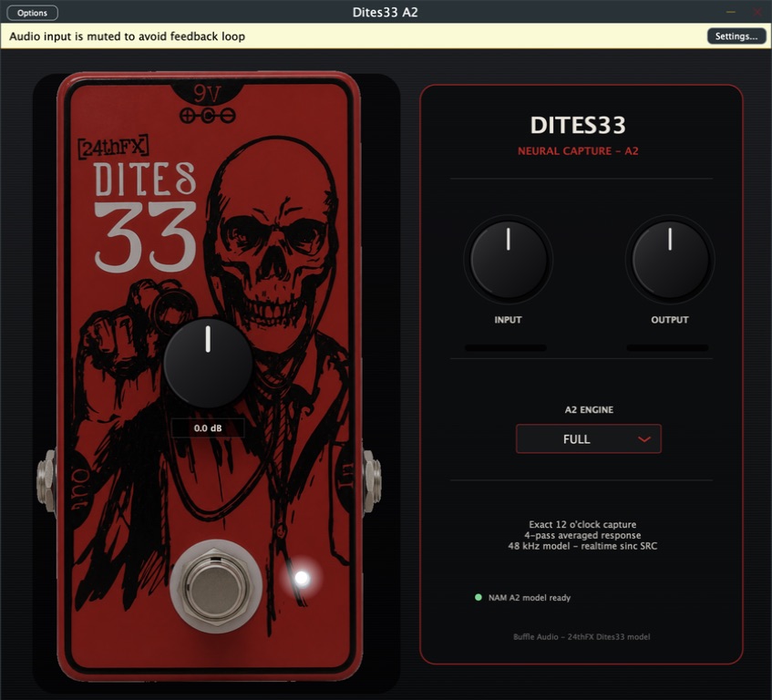This screenshot has height=700, width=772.
Task: Click the [24thFX] logo on the pedal
Action: tap(113, 146)
